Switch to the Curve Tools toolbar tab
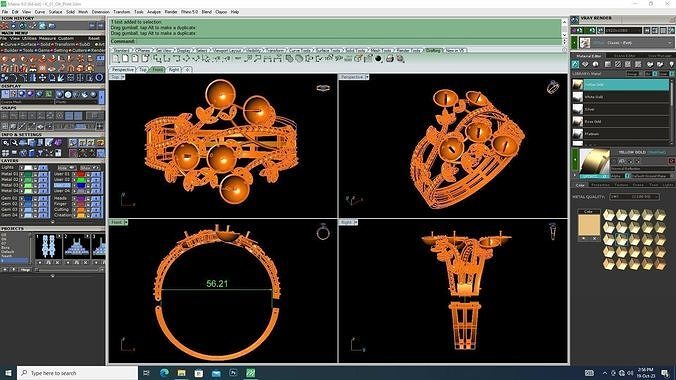The height and width of the screenshot is (380, 676). tap(300, 50)
